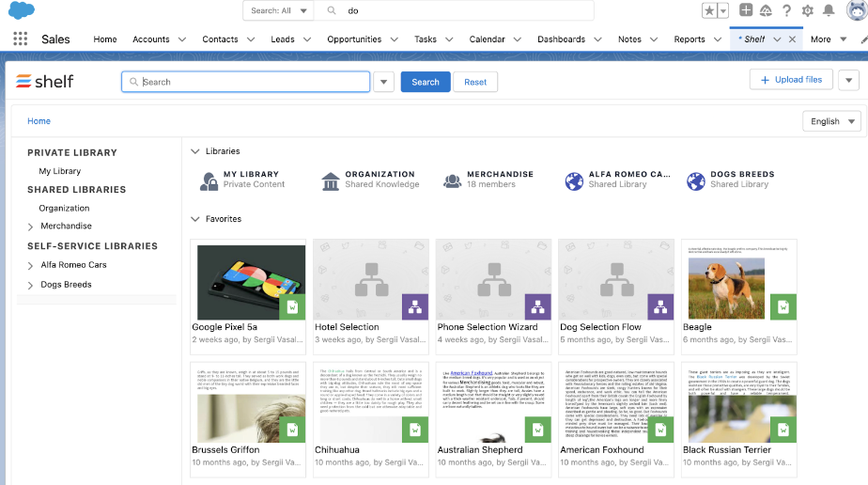Screen dimensions: 868x485
Task: Click the Hotel Selection decision tree icon
Action: tap(415, 306)
